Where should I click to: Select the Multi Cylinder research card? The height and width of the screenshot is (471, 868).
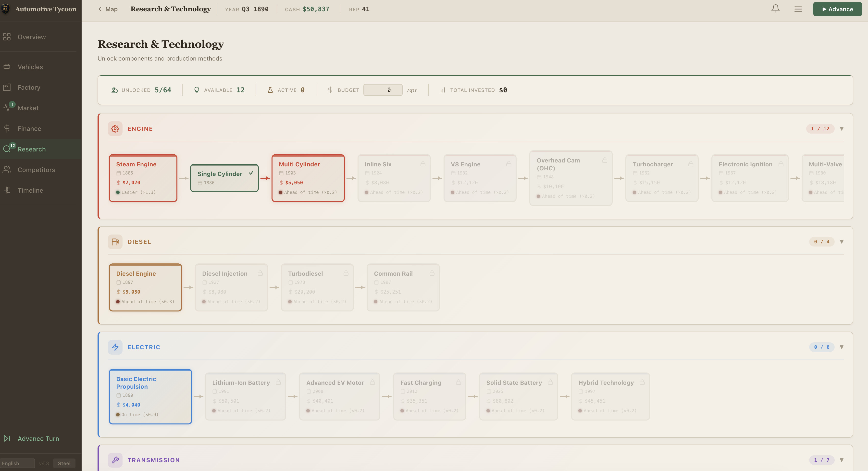pyautogui.click(x=308, y=178)
